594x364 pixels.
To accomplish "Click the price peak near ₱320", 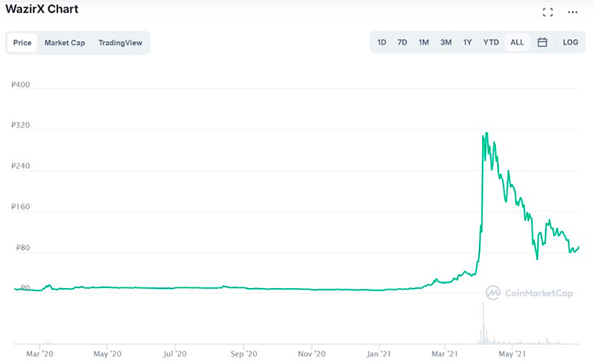I will point(484,135).
